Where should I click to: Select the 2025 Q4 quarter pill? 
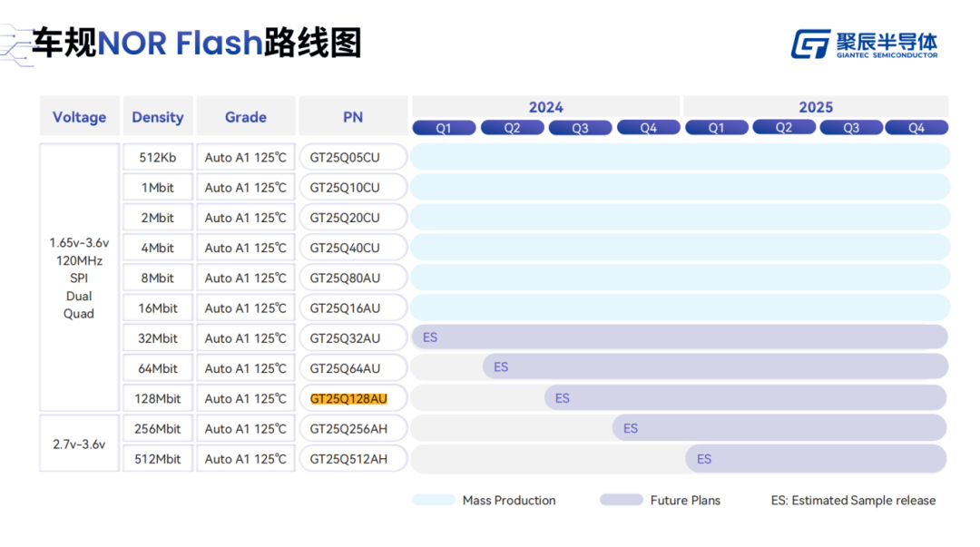pos(916,128)
